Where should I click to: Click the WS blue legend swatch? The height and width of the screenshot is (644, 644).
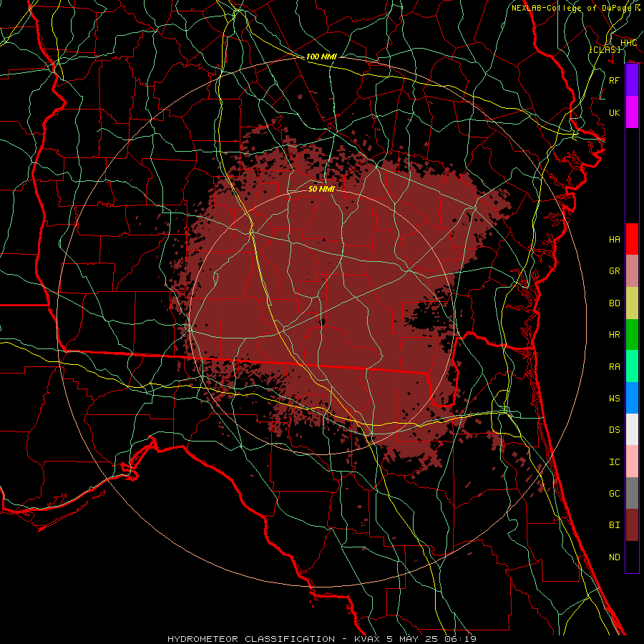point(632,398)
